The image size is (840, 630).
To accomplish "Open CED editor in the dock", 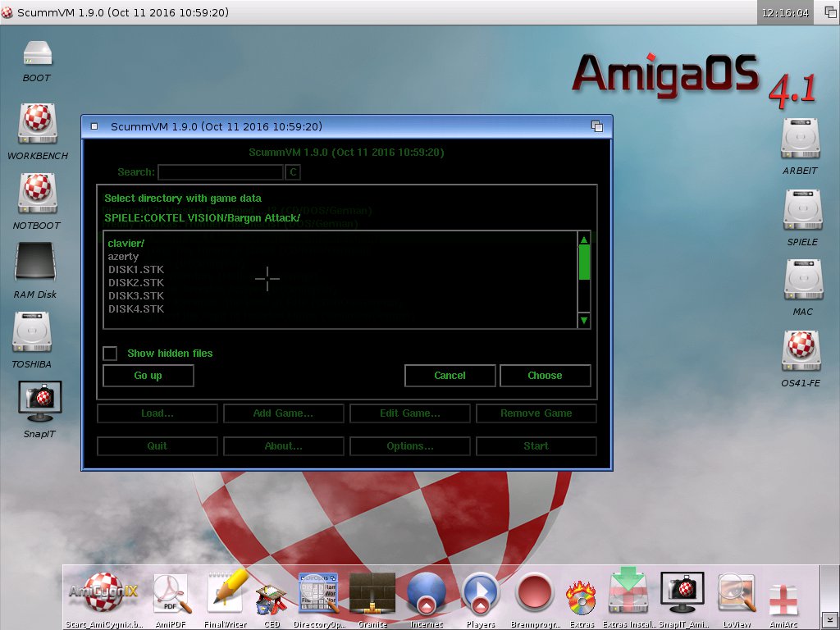I will (272, 599).
